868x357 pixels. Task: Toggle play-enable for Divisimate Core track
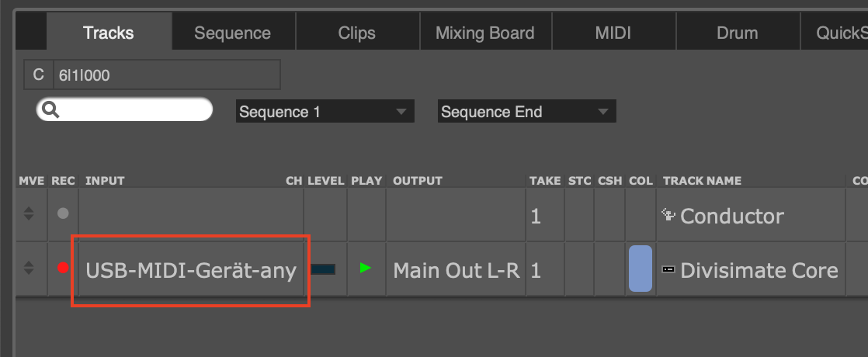[x=366, y=269]
